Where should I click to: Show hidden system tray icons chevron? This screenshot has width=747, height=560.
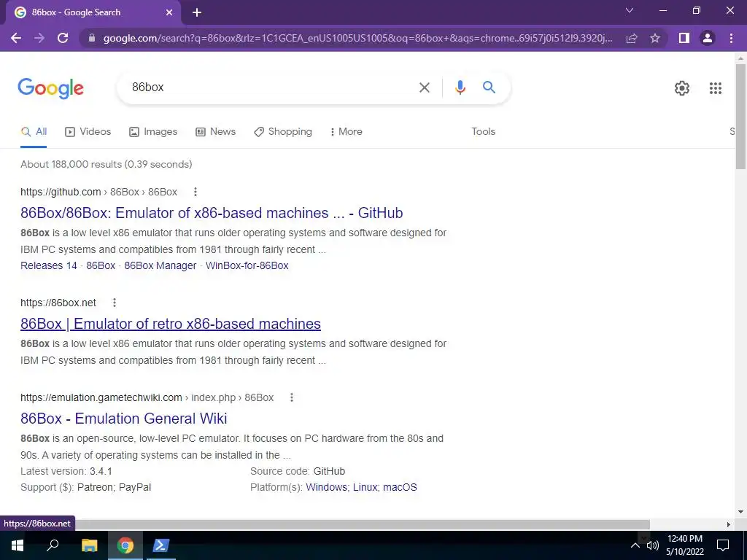[x=635, y=545]
